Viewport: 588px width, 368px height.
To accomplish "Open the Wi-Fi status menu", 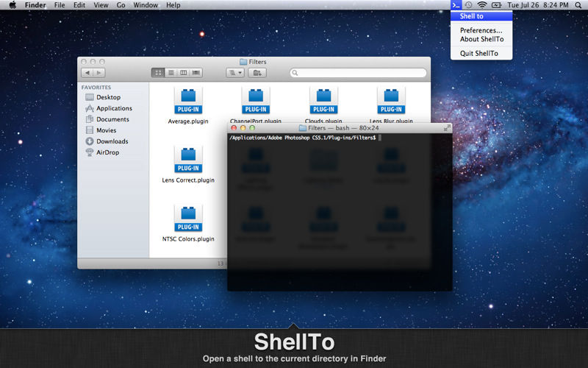I will click(482, 5).
